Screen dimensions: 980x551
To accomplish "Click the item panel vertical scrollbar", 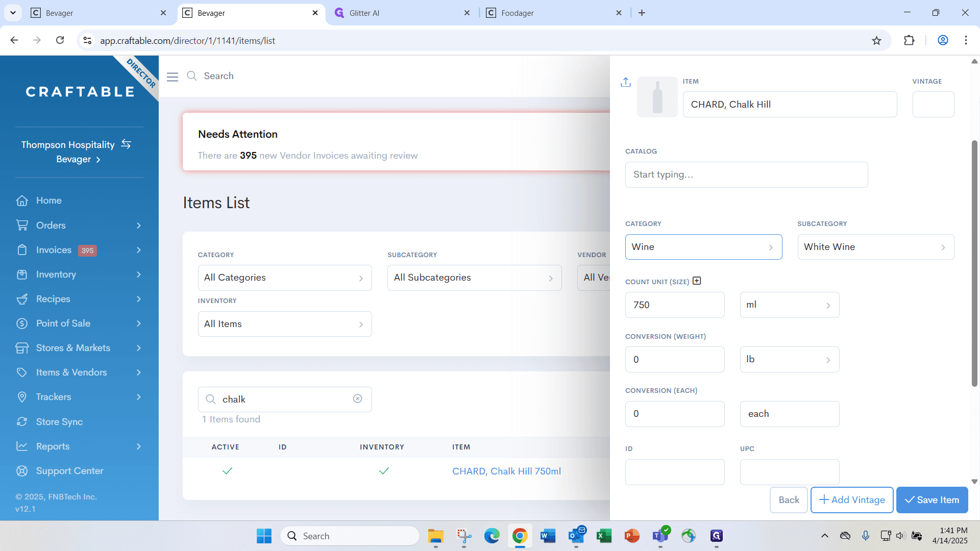I will pos(974,263).
